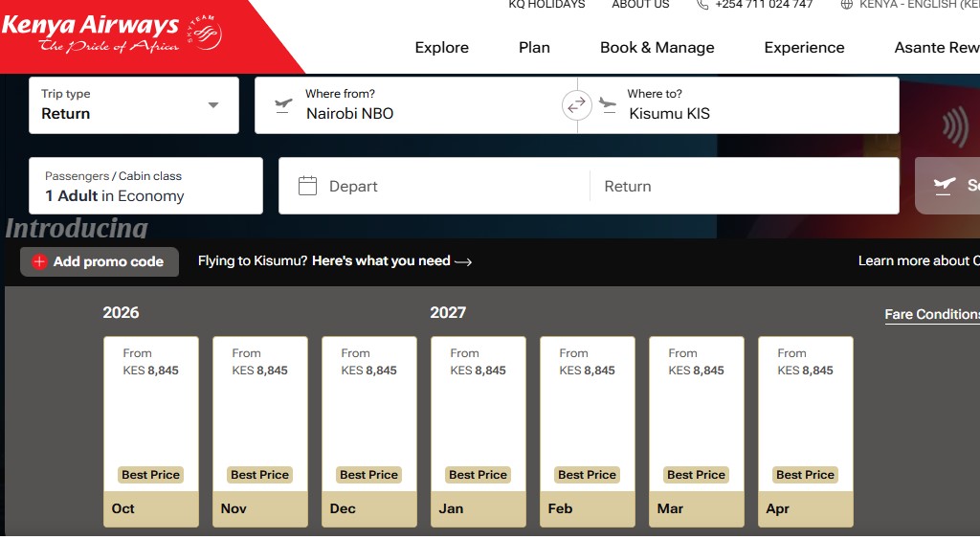This screenshot has width=980, height=540.
Task: Select the Apr price card
Action: click(x=806, y=431)
